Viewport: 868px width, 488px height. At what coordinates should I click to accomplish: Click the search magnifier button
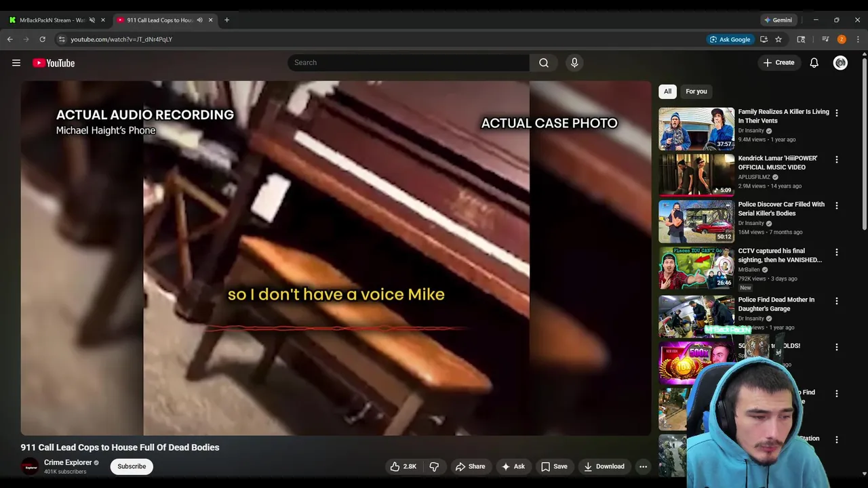pyautogui.click(x=544, y=62)
